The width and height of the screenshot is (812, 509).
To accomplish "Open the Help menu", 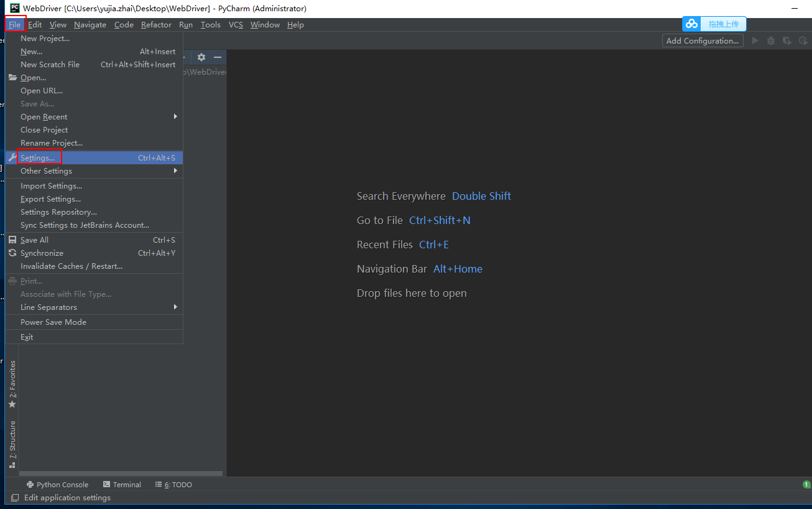I will pyautogui.click(x=295, y=25).
